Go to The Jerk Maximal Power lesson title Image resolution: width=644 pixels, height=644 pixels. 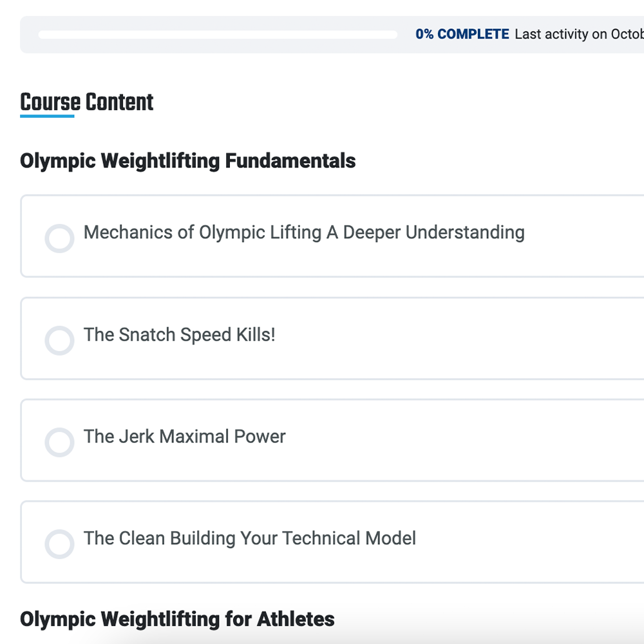185,437
